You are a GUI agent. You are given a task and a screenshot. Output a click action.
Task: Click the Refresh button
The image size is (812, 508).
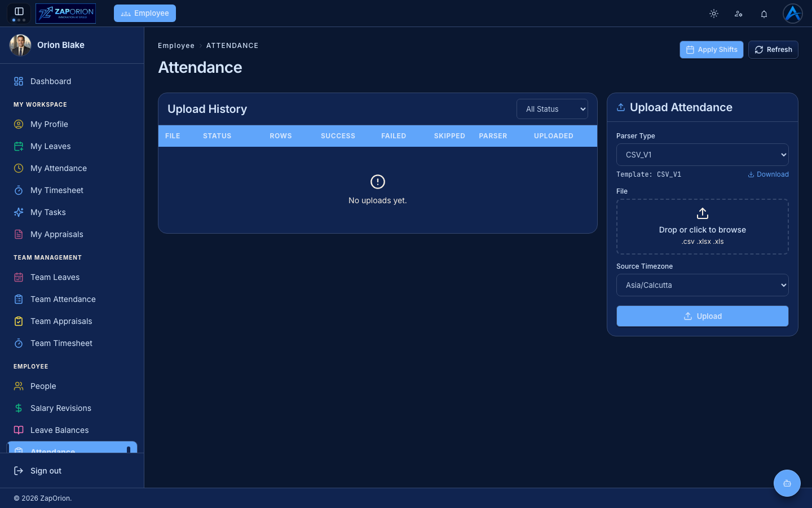[x=773, y=50]
